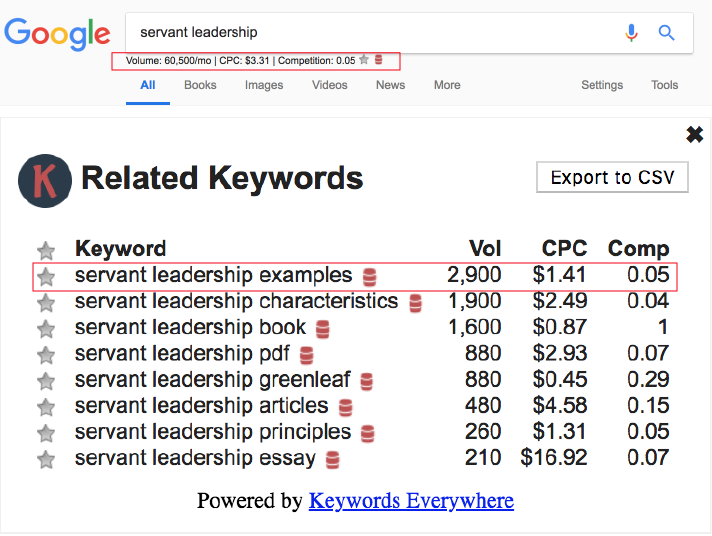This screenshot has width=712, height=536.
Task: Click database icon beside servant leadership articles
Action: [346, 408]
